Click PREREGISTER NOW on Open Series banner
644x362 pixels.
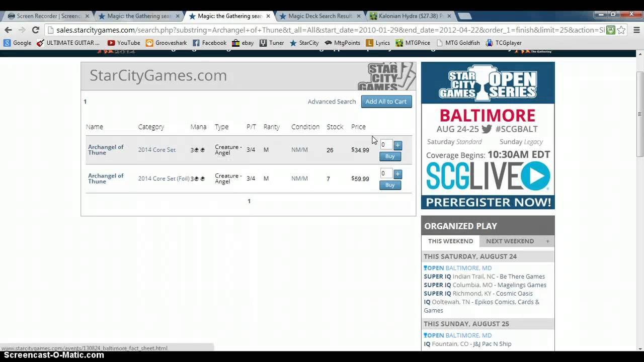(x=488, y=202)
